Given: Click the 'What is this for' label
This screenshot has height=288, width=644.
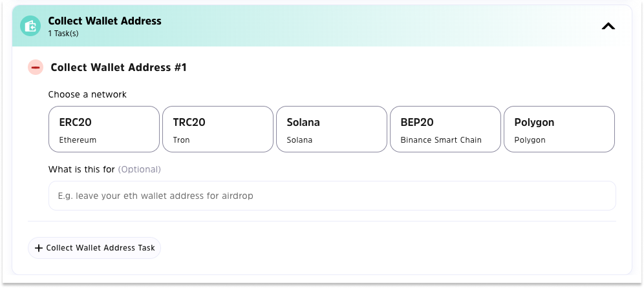Looking at the screenshot, I should (x=81, y=169).
